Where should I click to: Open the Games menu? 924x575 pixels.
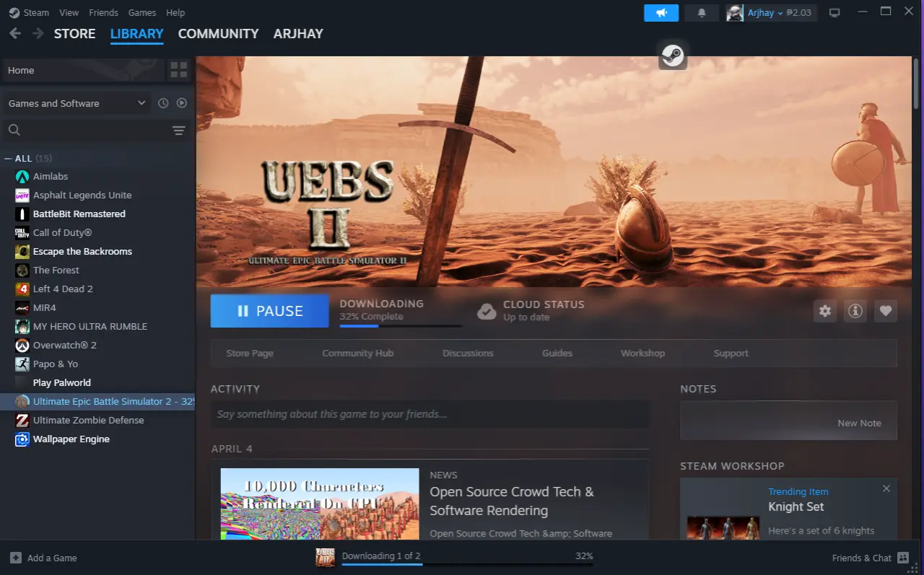click(142, 12)
